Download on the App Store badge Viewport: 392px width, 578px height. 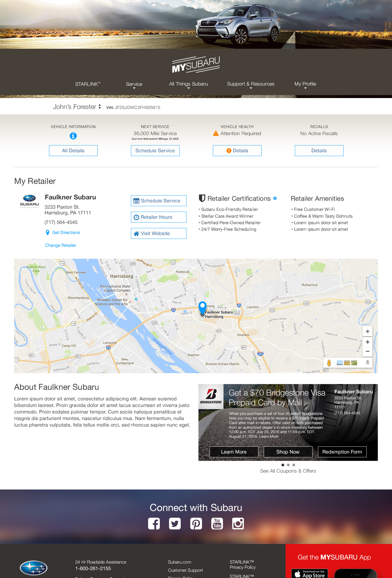point(310,573)
